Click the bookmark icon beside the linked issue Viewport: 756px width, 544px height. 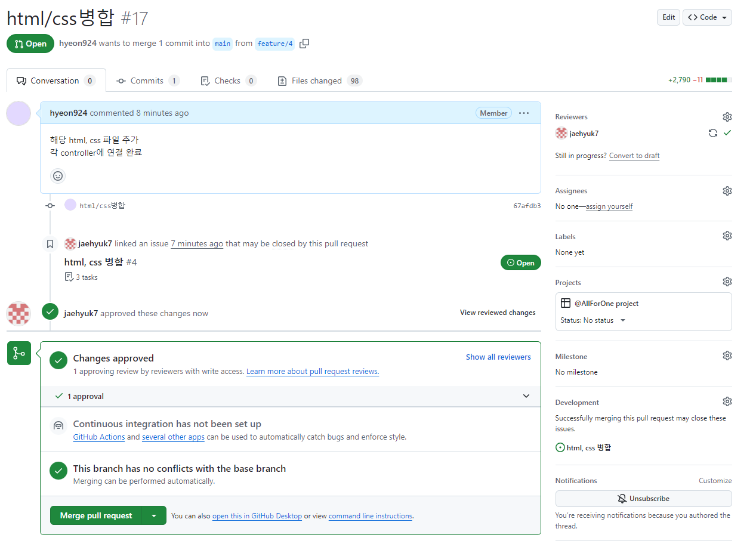(50, 243)
